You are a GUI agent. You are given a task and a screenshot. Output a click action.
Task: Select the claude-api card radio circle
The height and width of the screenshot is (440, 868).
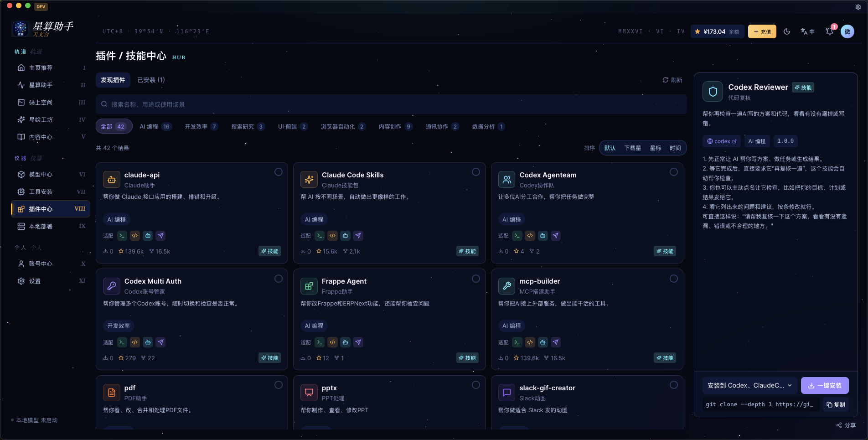279,172
